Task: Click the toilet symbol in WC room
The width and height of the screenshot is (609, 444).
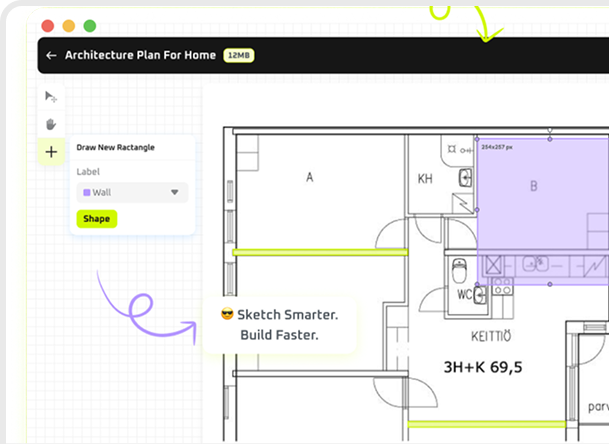Action: tap(459, 270)
